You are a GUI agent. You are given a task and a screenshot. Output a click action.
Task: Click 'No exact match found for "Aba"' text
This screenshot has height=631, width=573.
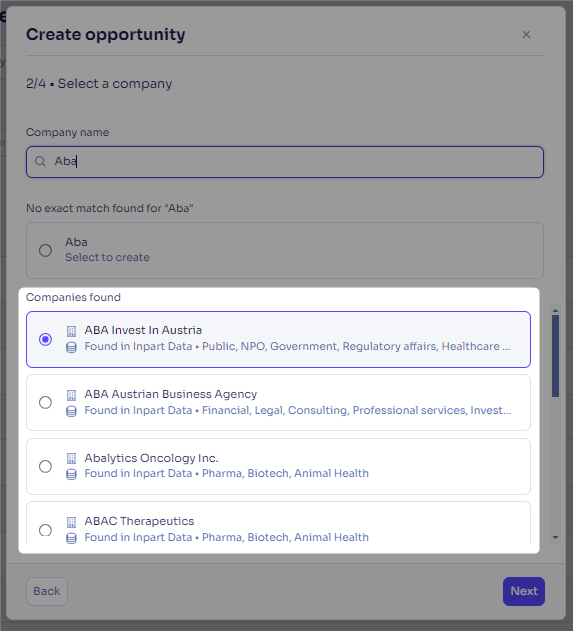click(x=109, y=208)
